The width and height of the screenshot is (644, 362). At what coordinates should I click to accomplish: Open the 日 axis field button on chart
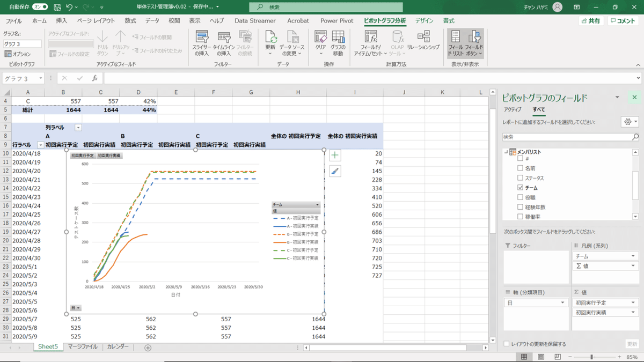click(76, 308)
